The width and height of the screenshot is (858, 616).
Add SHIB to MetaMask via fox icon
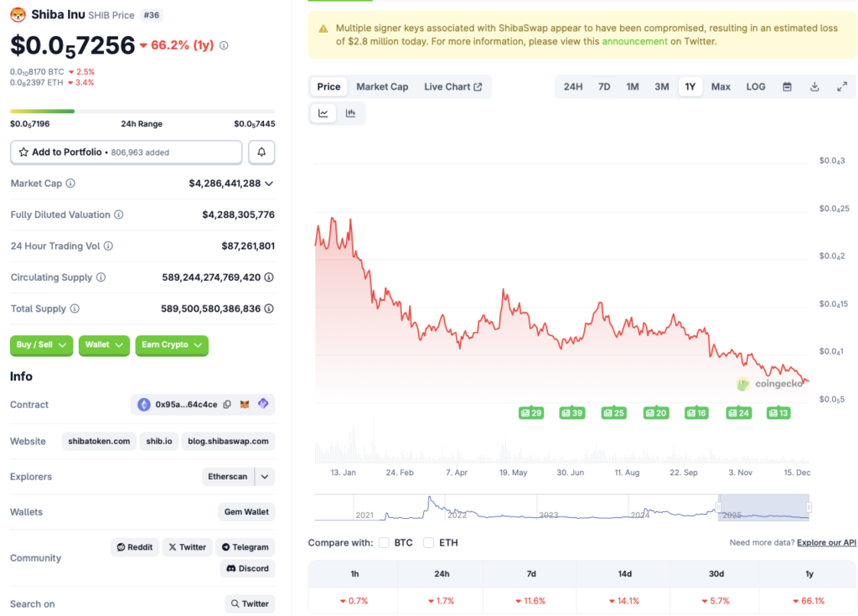click(x=246, y=404)
